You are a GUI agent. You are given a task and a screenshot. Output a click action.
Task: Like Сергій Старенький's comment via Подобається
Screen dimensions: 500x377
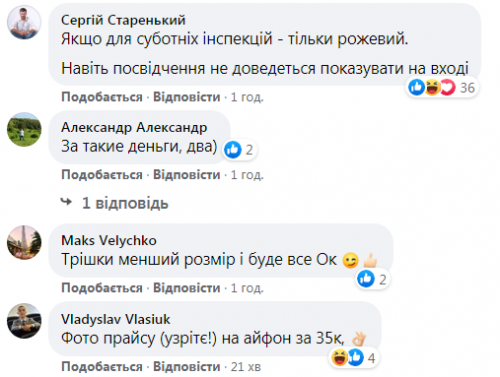click(102, 97)
